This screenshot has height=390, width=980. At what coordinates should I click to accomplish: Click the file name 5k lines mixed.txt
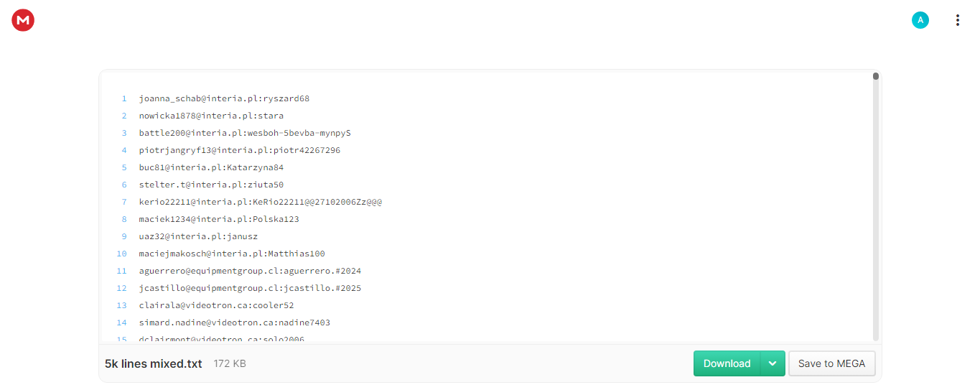154,364
